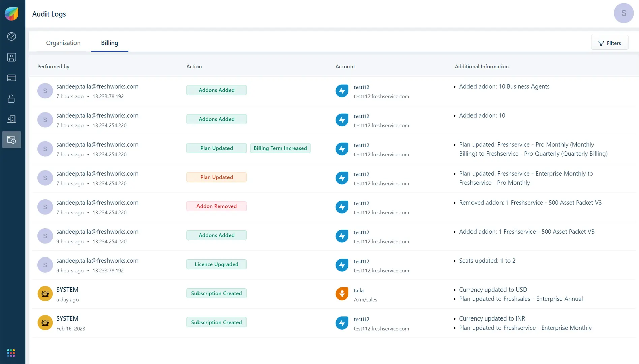Open the app switcher grid icon

tap(11, 353)
